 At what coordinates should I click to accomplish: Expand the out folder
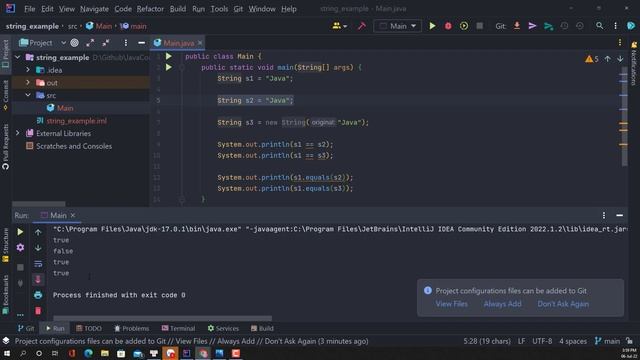click(28, 83)
